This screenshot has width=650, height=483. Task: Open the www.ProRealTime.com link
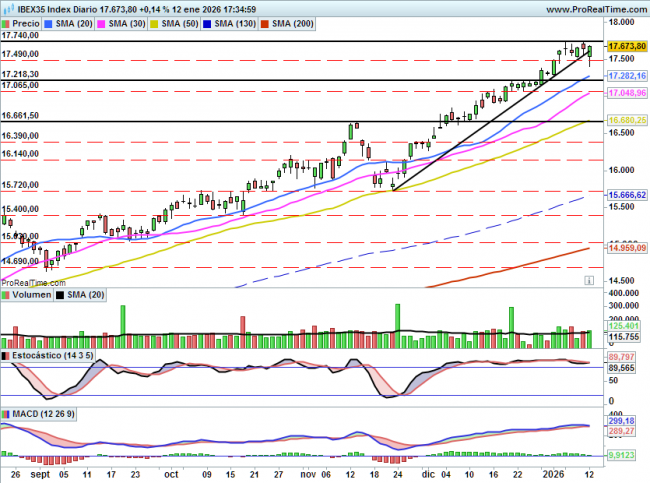click(x=596, y=9)
